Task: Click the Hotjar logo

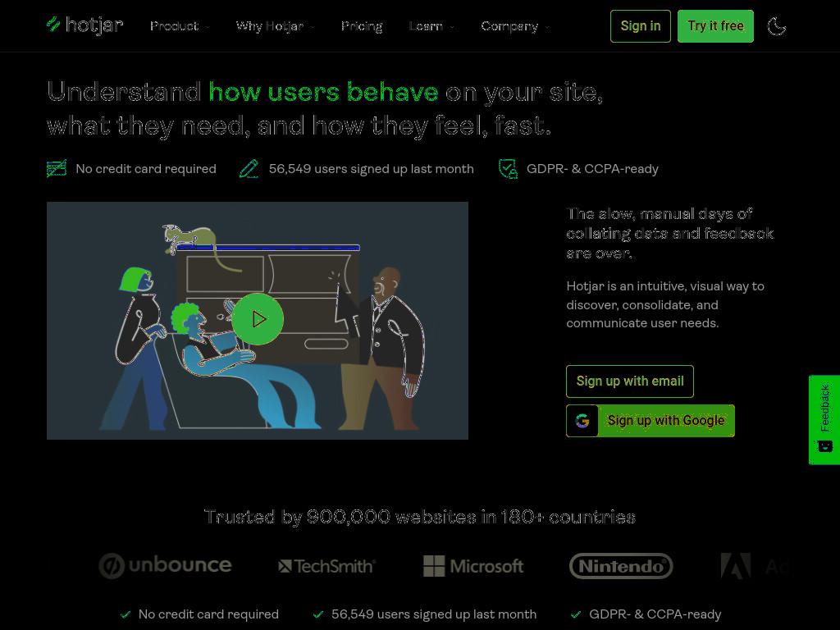Action: (84, 25)
